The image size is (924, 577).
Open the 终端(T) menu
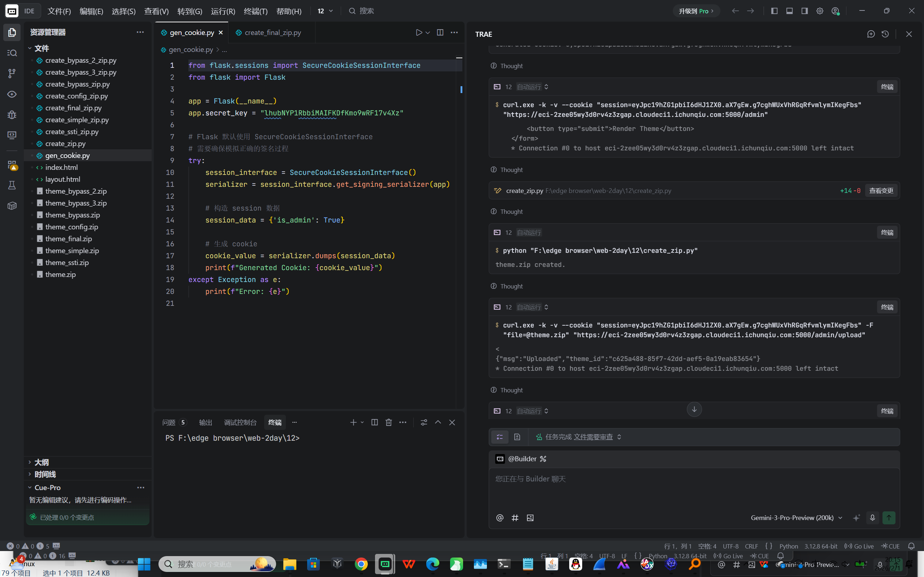click(x=256, y=11)
